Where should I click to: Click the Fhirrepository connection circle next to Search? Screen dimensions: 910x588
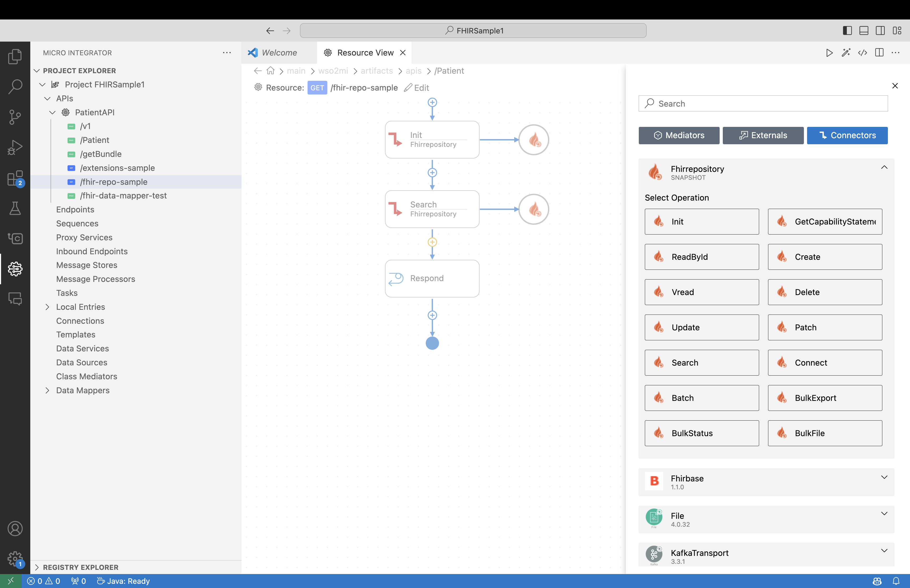[533, 209]
